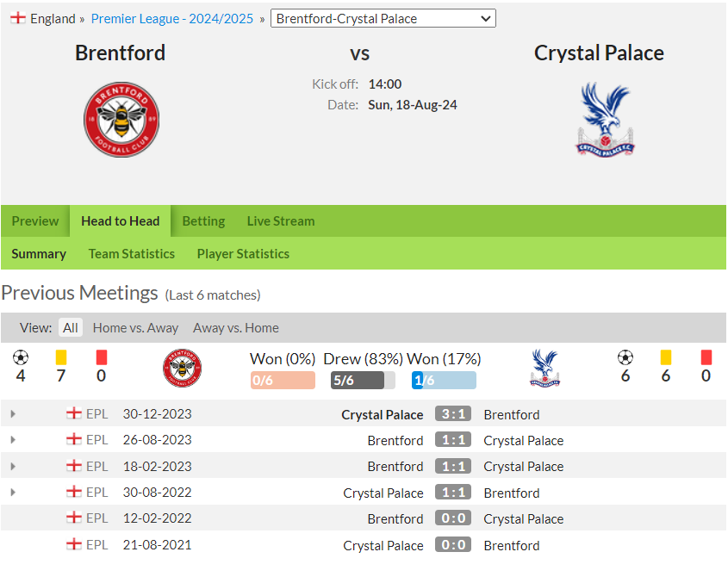Expand the 26-08-2023 match details arrow
Viewport: 728px width, 583px height.
click(13, 439)
